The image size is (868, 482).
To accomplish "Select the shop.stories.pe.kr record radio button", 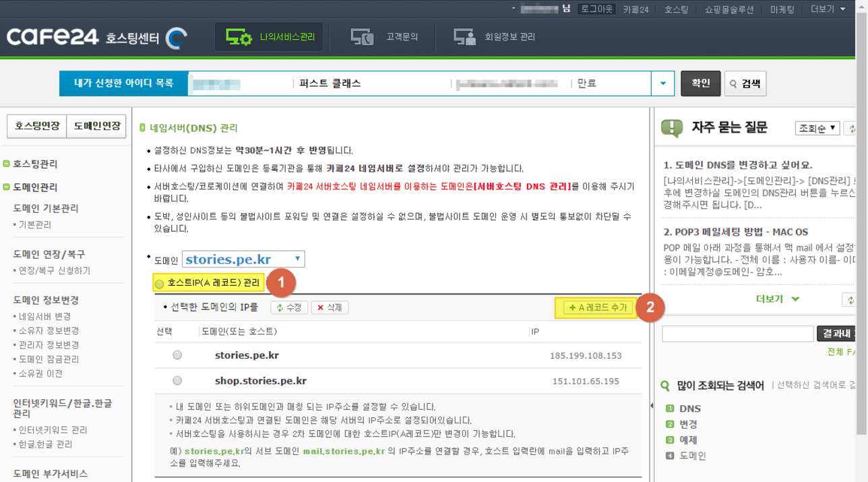I will pos(177,381).
